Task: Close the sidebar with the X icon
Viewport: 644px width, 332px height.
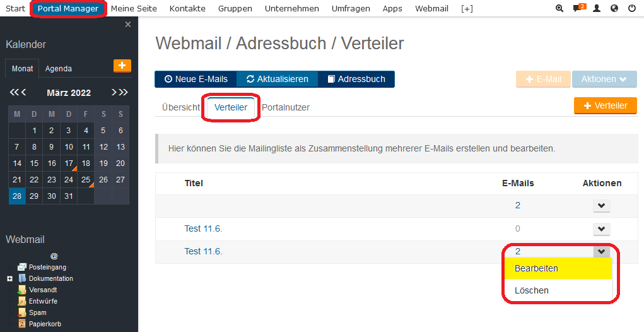Action: click(128, 25)
